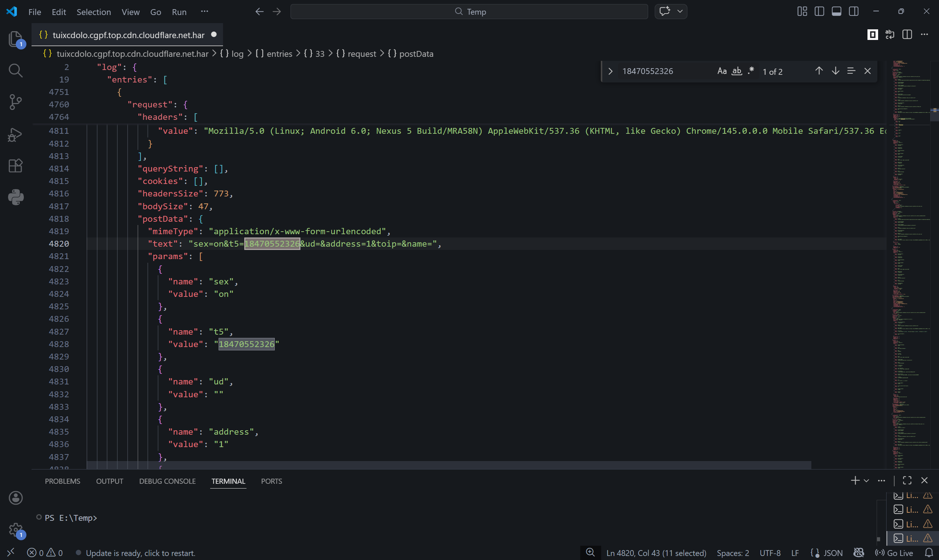Open the Extensions view
The image size is (939, 560).
tap(15, 166)
